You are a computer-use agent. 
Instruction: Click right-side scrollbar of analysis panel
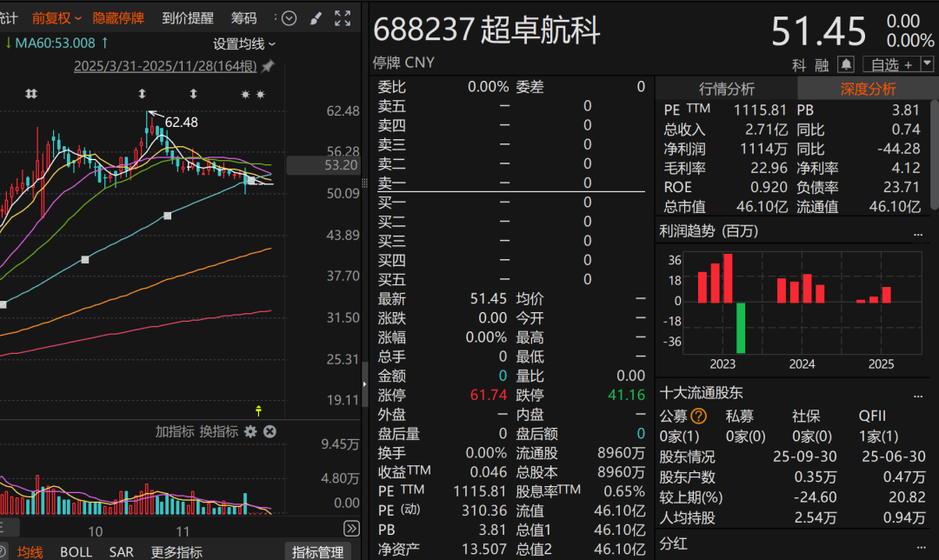tap(934, 155)
